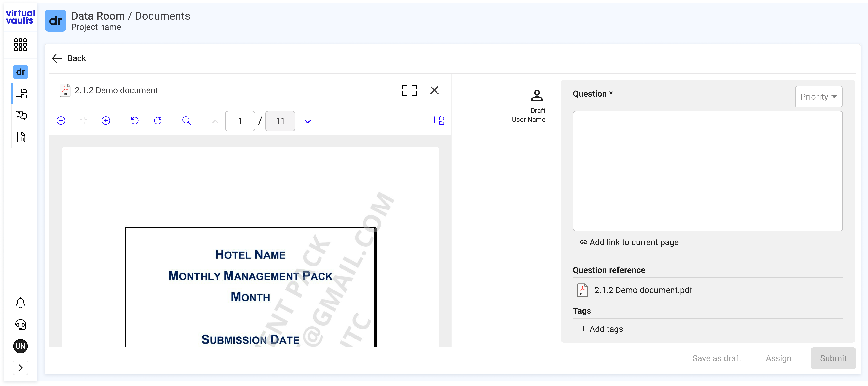
Task: Go Back to the documents list
Action: click(69, 58)
